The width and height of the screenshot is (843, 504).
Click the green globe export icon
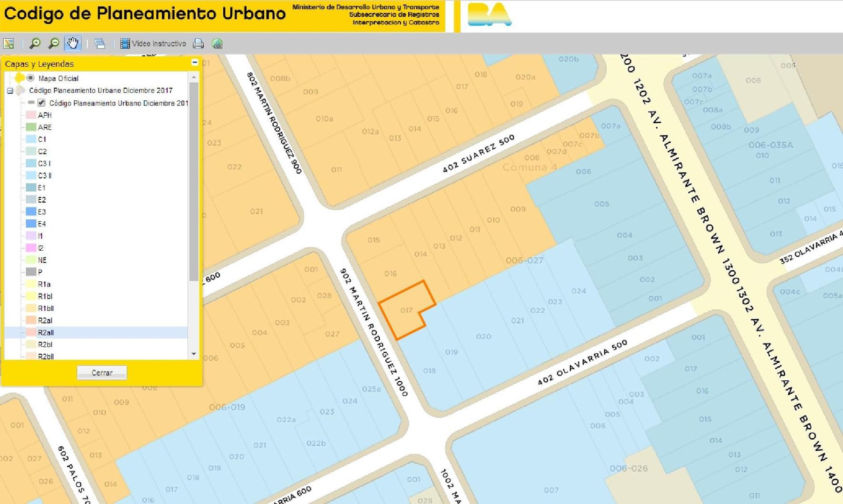point(217,43)
